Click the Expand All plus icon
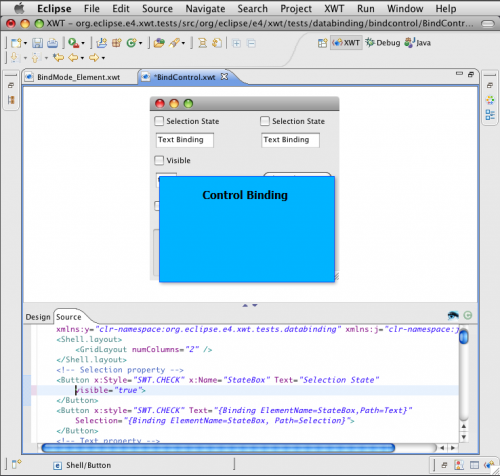Viewport: 500px width, 476px height. [236, 43]
